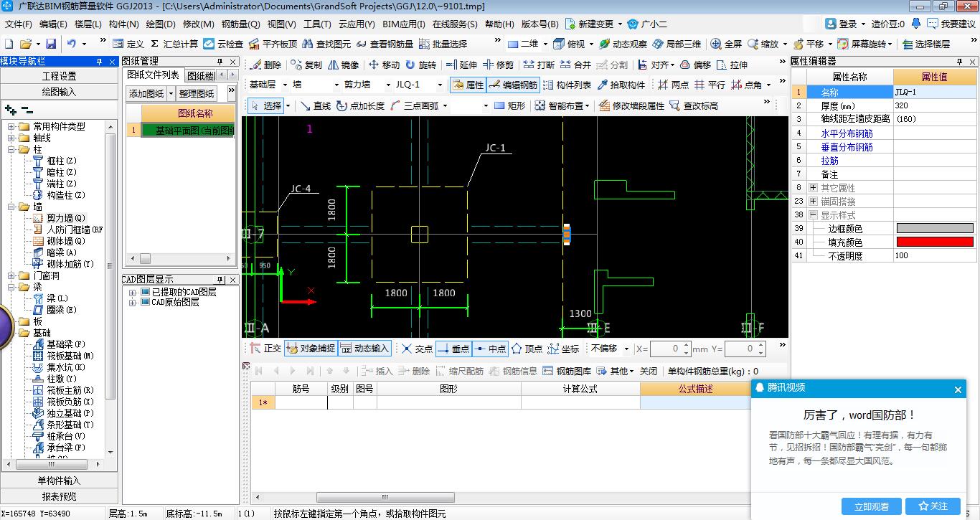Screen dimensions: 980x520
Task: Expand the 其它属性 property group
Action: (813, 188)
